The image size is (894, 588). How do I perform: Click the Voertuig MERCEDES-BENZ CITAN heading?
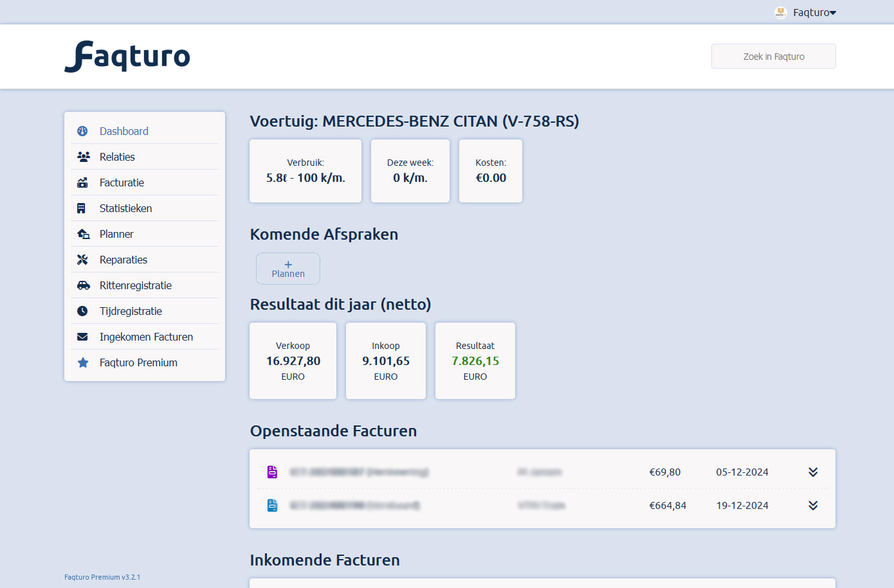(414, 121)
